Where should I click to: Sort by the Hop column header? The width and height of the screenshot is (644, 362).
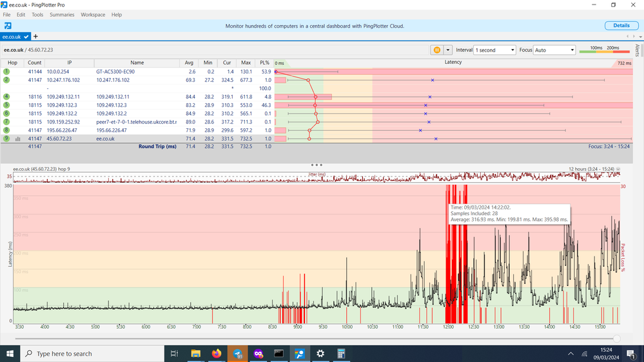[x=12, y=62]
